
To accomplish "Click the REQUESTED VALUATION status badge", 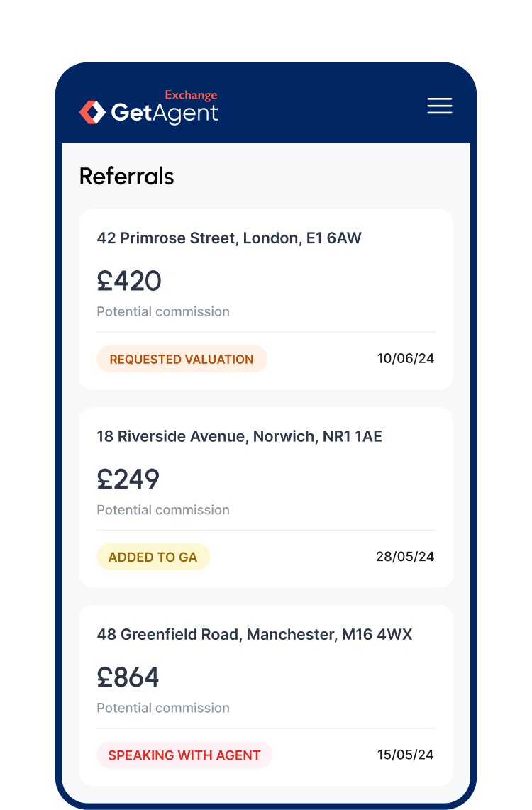I will [x=182, y=359].
